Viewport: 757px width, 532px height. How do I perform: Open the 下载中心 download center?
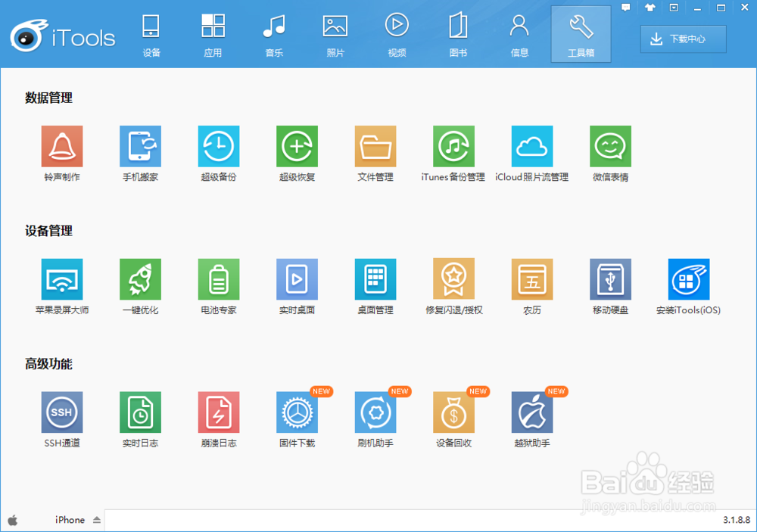[683, 39]
